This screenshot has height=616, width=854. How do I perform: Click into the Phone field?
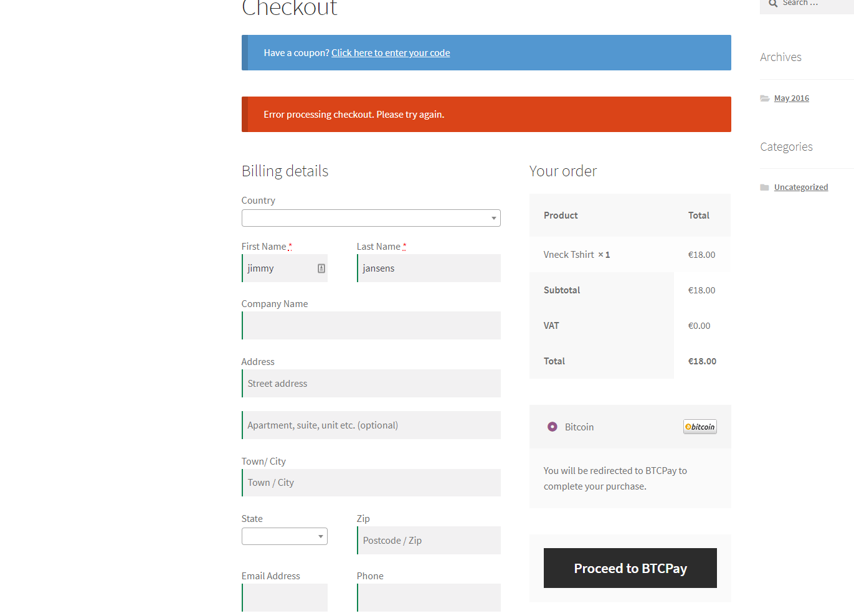pyautogui.click(x=429, y=597)
